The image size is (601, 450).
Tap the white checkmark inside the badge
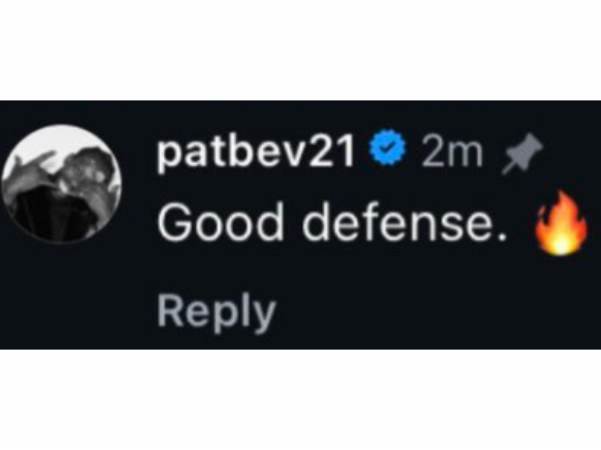coord(388,149)
